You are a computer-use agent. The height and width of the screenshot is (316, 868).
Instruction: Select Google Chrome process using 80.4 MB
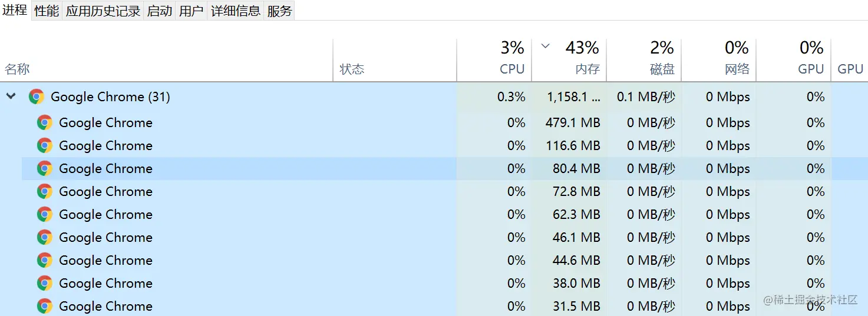(x=105, y=168)
